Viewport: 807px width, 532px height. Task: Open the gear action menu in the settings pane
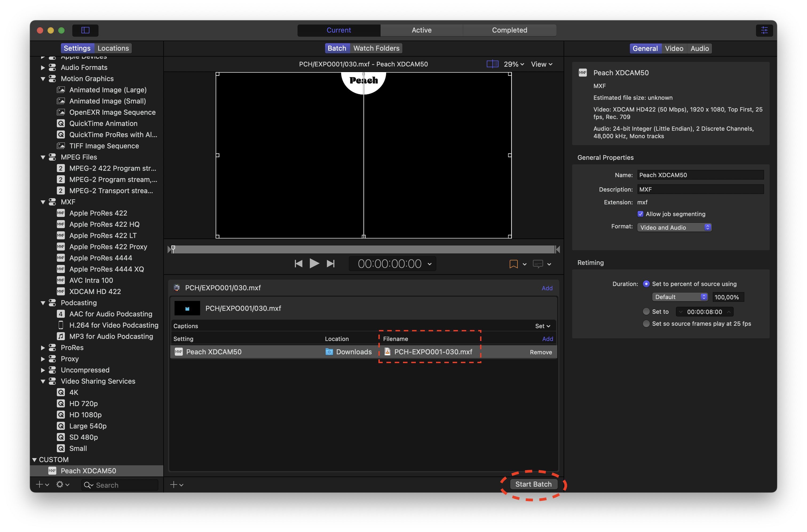point(62,485)
